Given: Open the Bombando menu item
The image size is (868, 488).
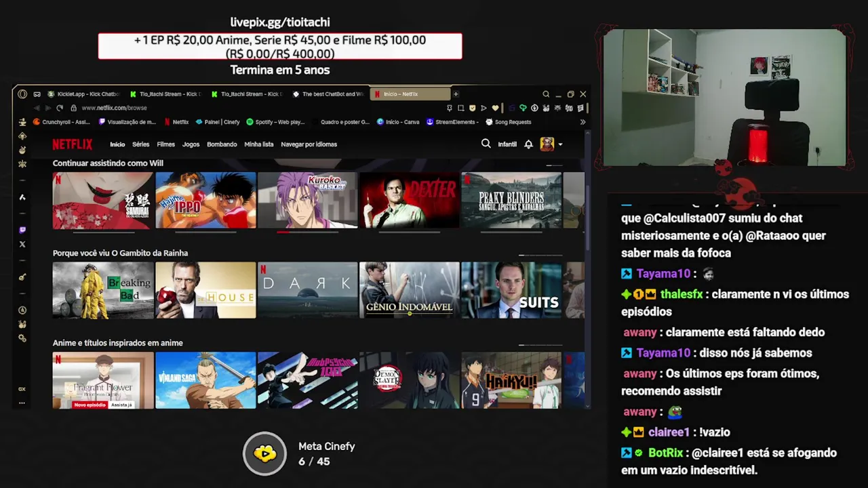Looking at the screenshot, I should tap(222, 144).
